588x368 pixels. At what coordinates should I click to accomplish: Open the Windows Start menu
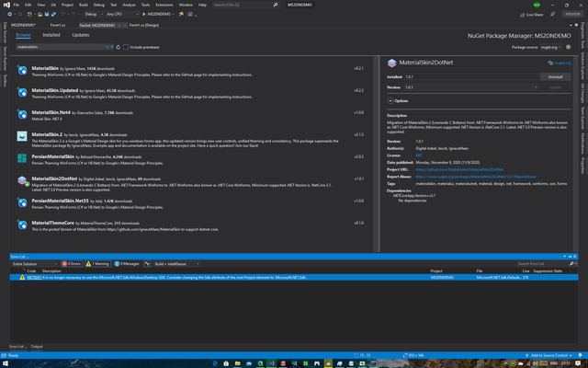coord(6,363)
